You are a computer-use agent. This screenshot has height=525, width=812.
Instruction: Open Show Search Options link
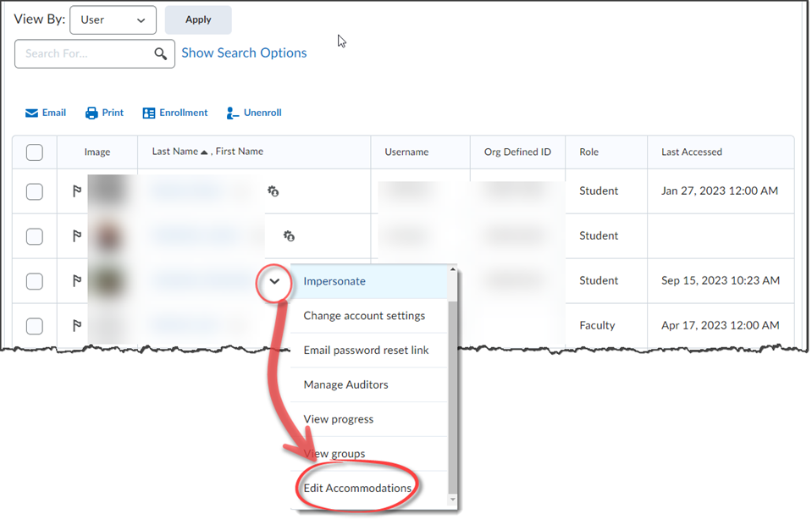coord(244,52)
